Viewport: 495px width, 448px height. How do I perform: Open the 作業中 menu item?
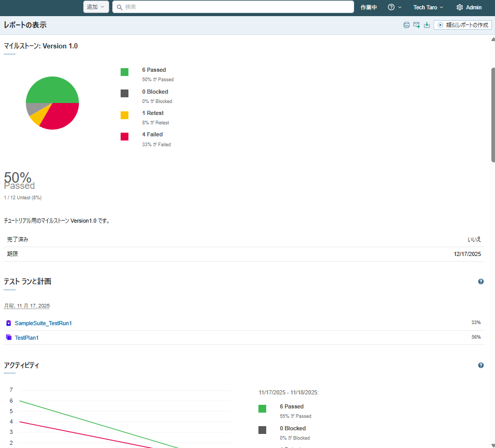[369, 7]
